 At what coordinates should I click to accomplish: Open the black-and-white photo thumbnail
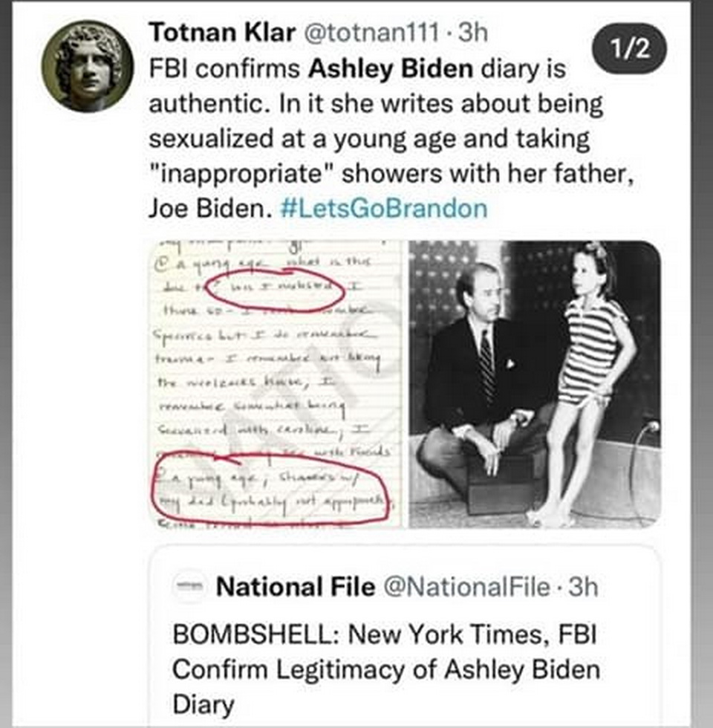coord(534,384)
